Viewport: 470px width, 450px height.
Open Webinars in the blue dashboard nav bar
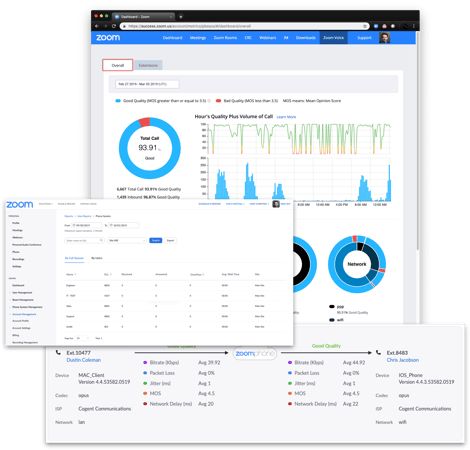tap(268, 38)
